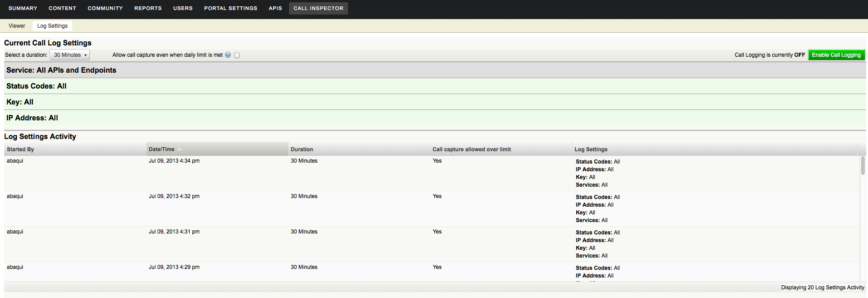The height and width of the screenshot is (298, 868).
Task: Sort by Call capture allowed over limit column
Action: (x=501, y=149)
